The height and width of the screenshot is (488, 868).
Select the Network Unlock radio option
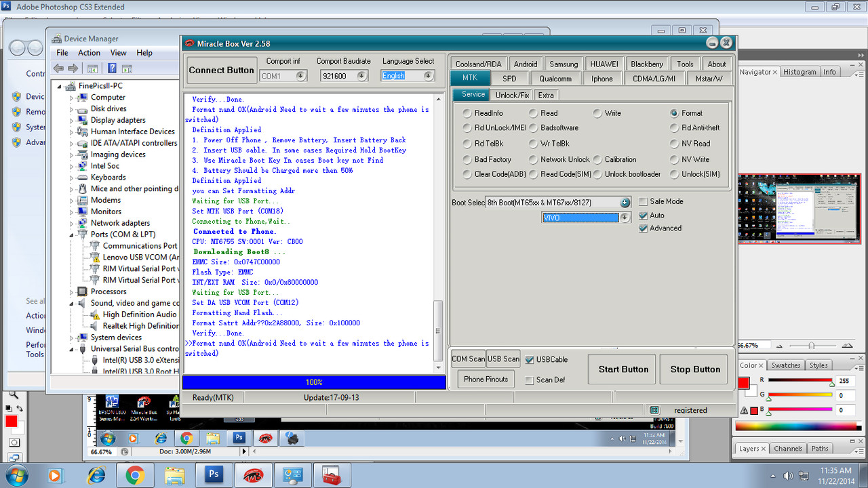click(559, 159)
